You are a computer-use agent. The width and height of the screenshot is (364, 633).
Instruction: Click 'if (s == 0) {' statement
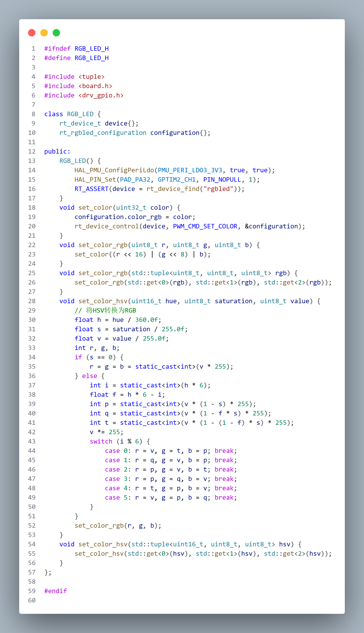coord(99,357)
